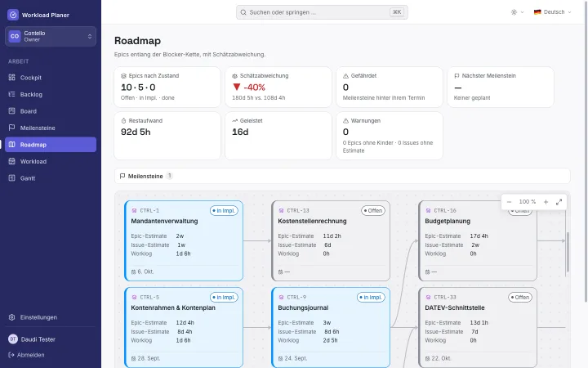Viewport: 588px width, 368px height.
Task: Click the roadmap canvas vertical scrollbar
Action: 568,252
